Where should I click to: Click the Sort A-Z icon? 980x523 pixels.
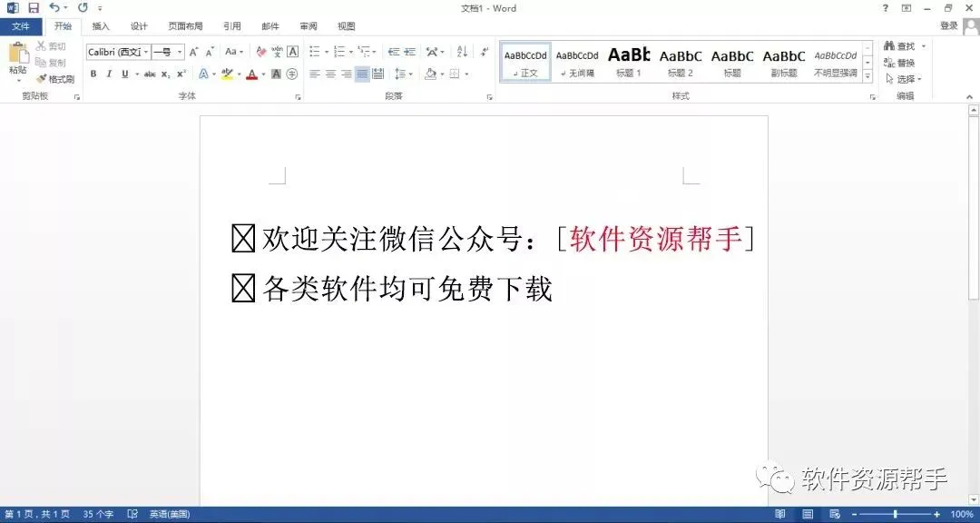point(463,52)
